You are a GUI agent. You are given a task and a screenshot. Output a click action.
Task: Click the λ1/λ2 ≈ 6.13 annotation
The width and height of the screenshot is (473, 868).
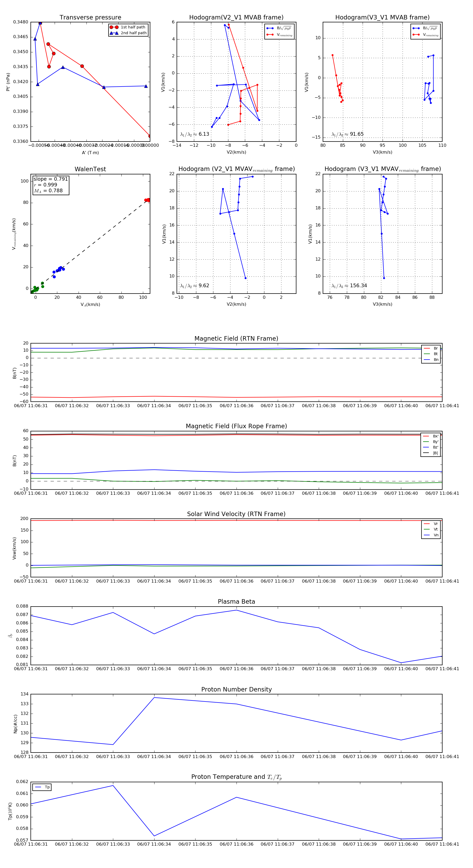point(194,134)
